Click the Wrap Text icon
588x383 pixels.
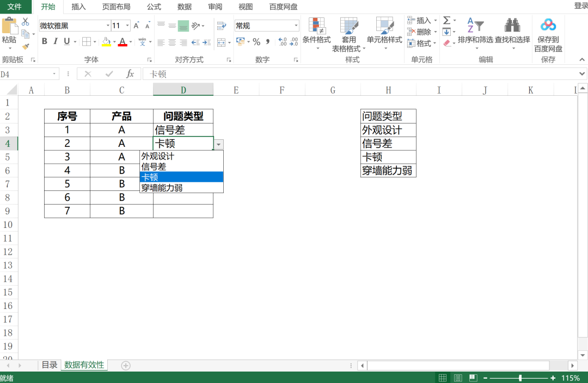[222, 26]
